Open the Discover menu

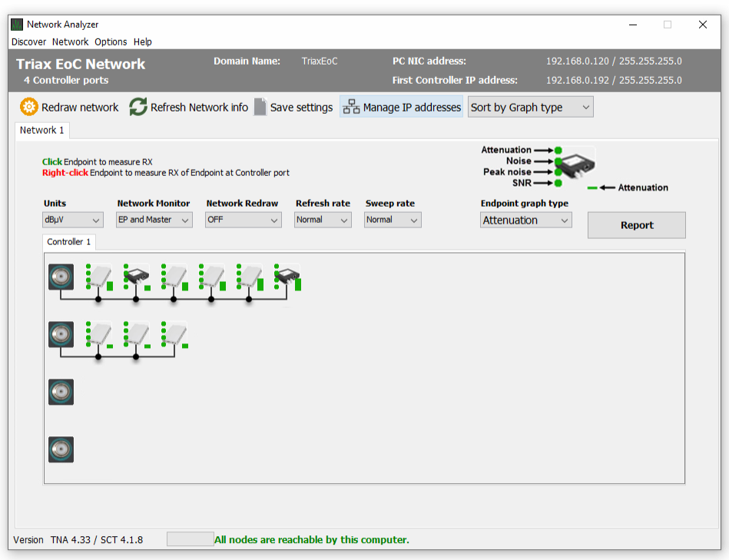29,41
